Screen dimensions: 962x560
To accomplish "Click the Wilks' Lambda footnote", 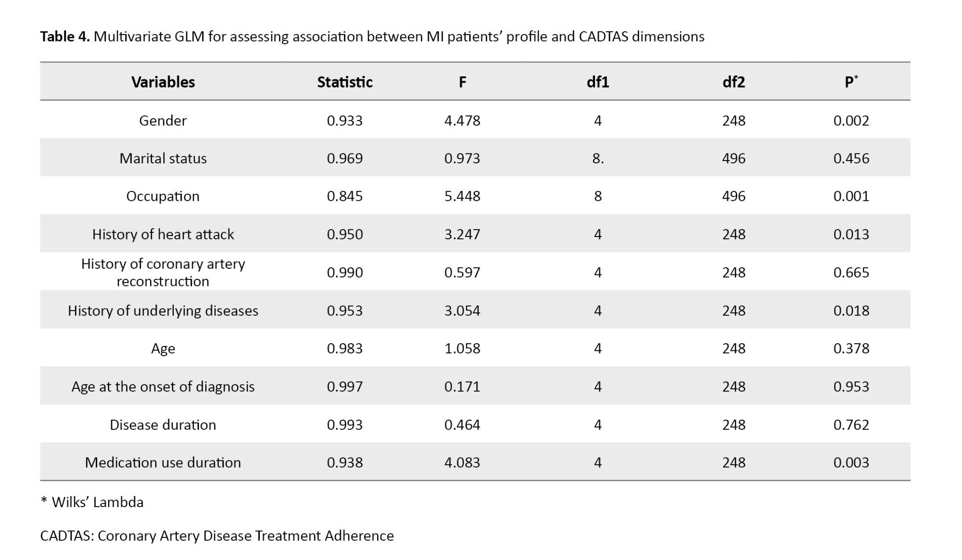I will [x=92, y=502].
